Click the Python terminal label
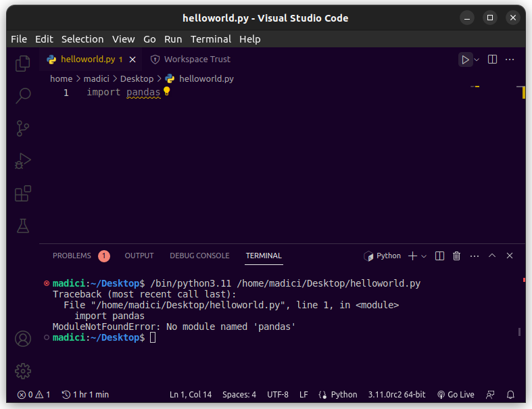Image resolution: width=532 pixels, height=409 pixels. (x=383, y=256)
